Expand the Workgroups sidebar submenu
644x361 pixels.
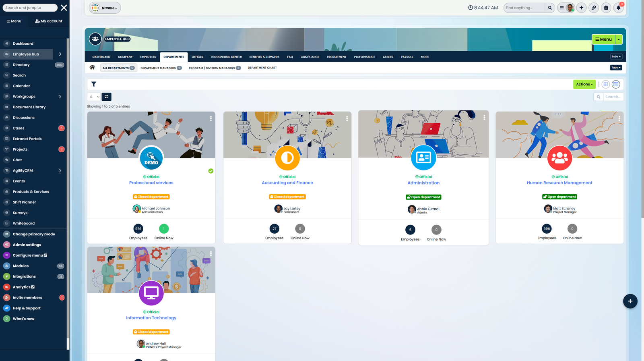tap(60, 97)
